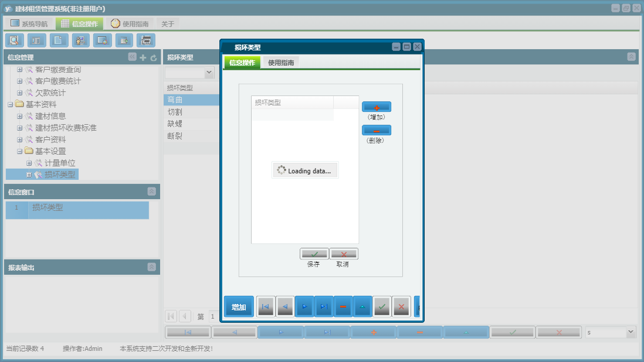Select the 断裂 row in the list
This screenshot has height=362, width=644.
(191, 136)
